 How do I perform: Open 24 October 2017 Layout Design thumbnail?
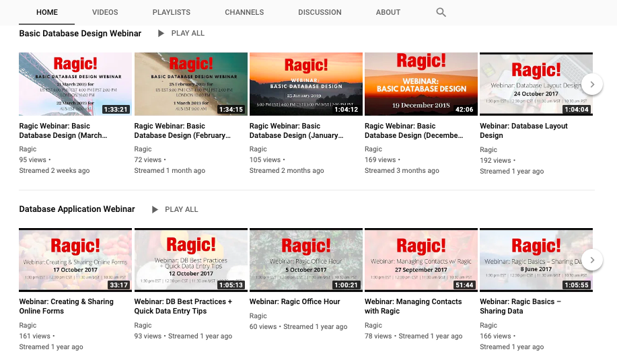pos(536,84)
